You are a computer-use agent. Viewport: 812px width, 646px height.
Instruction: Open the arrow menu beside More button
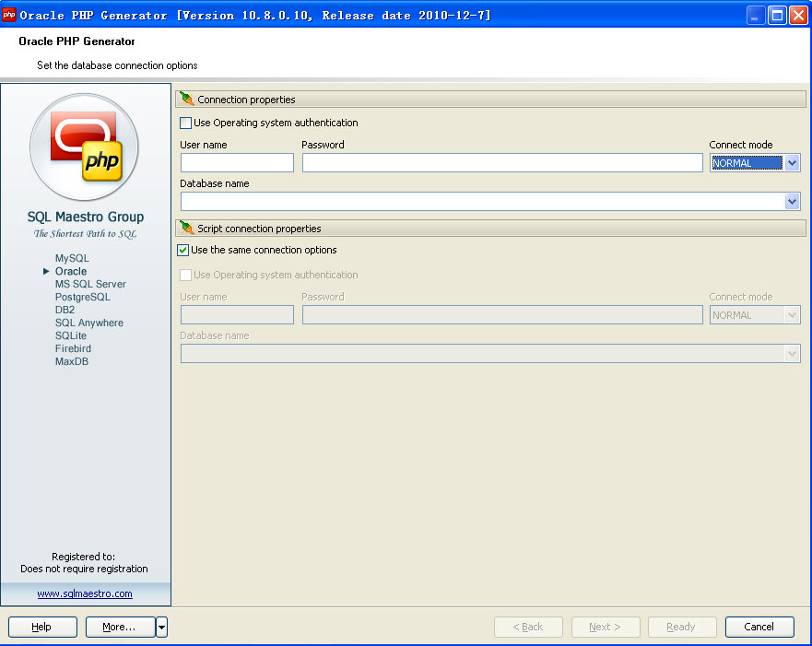click(162, 627)
